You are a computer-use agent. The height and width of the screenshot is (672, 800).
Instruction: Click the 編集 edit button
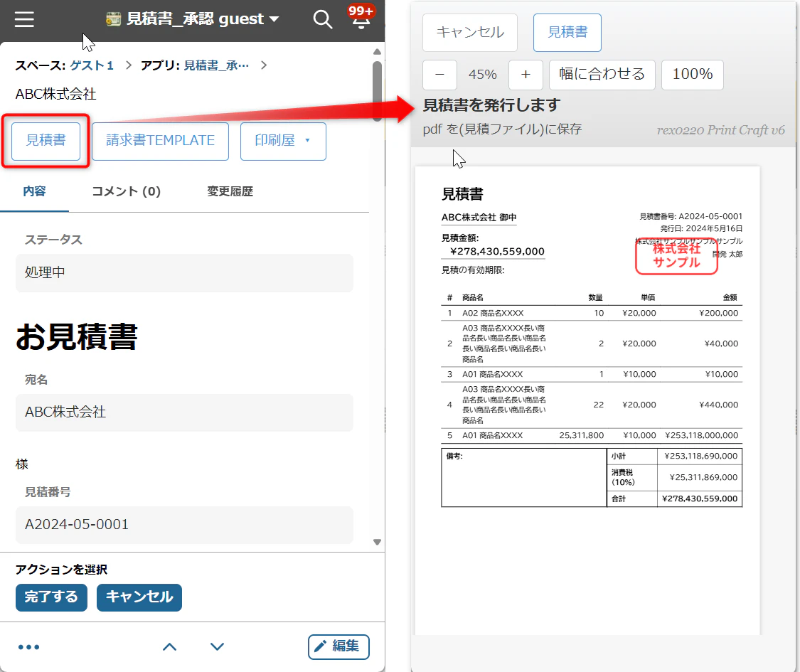tap(338, 646)
